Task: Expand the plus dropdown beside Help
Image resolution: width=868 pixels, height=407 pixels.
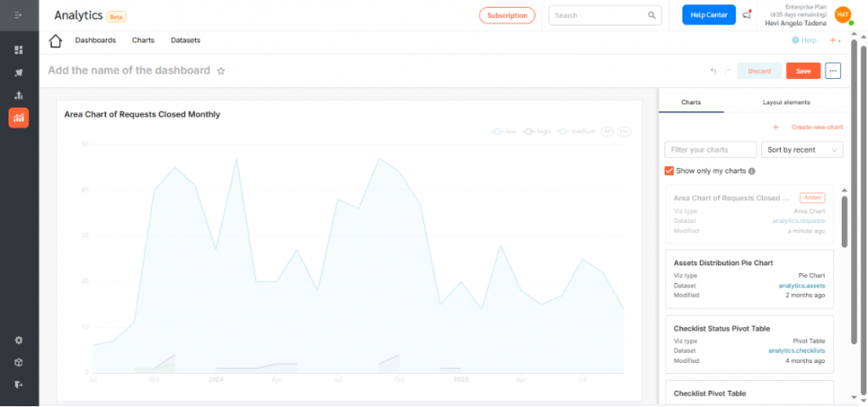Action: tap(835, 41)
